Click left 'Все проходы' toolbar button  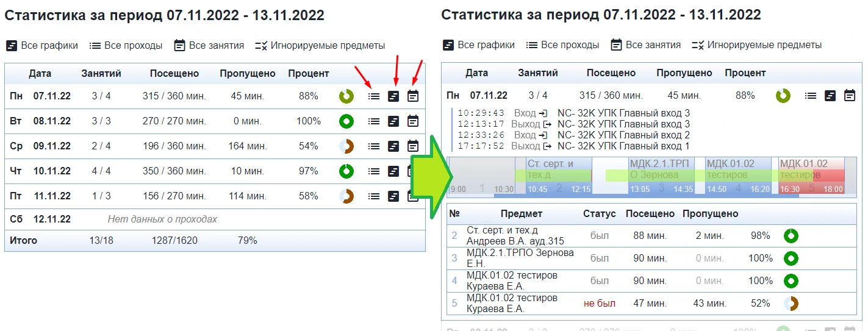126,45
